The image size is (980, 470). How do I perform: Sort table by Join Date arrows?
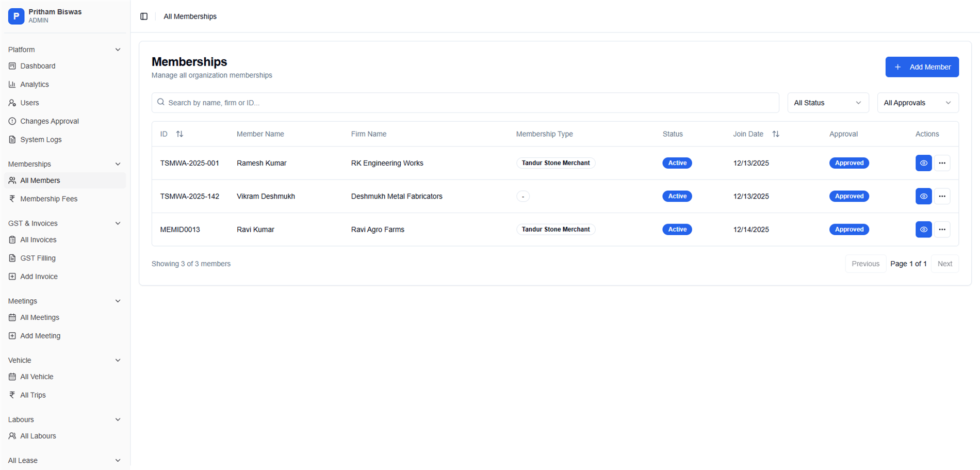(x=776, y=134)
